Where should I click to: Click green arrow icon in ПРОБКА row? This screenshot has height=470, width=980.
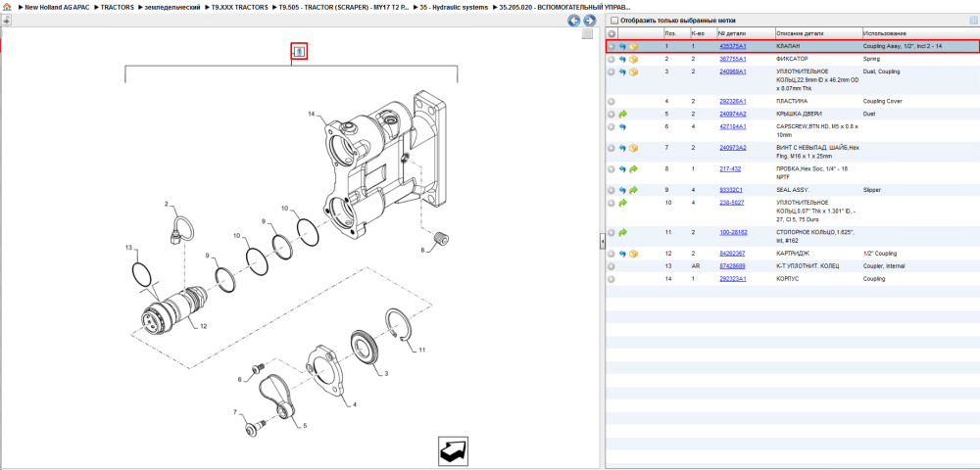(x=633, y=168)
